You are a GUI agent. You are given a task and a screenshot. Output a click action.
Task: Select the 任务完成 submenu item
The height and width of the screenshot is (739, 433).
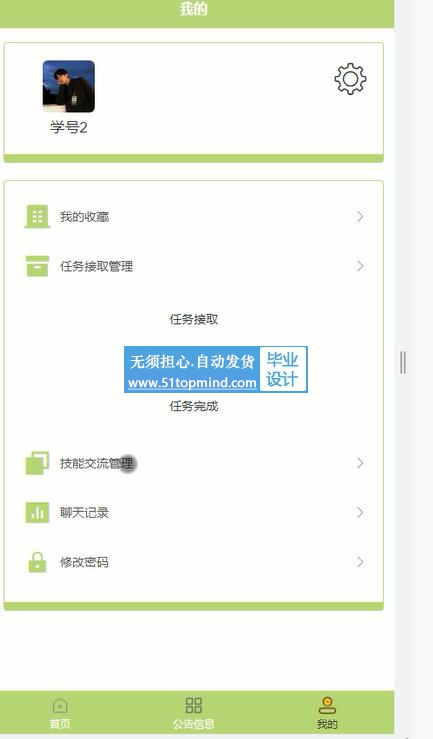point(194,406)
